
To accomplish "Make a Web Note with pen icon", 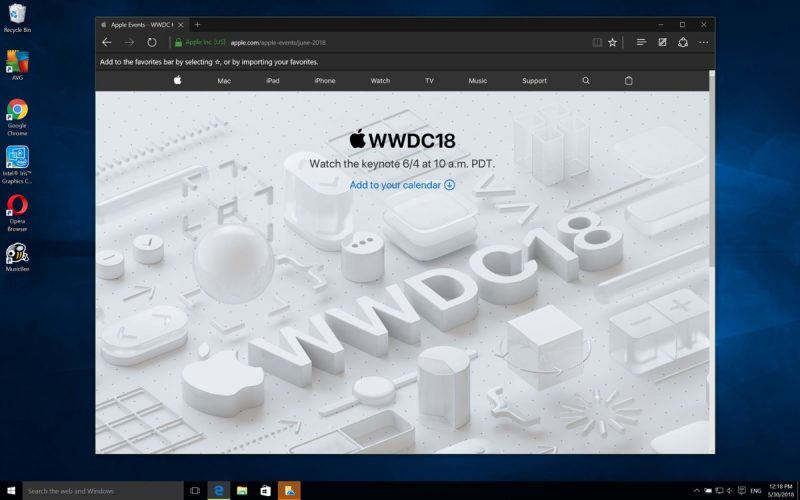I will point(662,43).
